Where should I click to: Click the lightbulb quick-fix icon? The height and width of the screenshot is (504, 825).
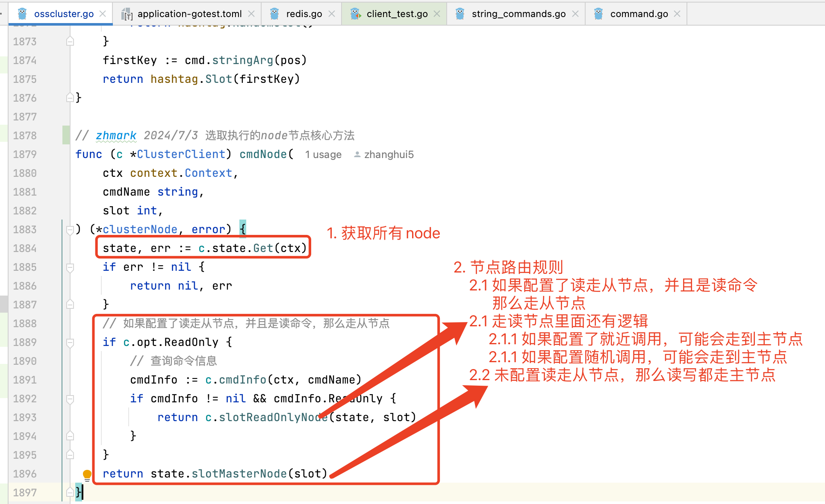point(87,475)
